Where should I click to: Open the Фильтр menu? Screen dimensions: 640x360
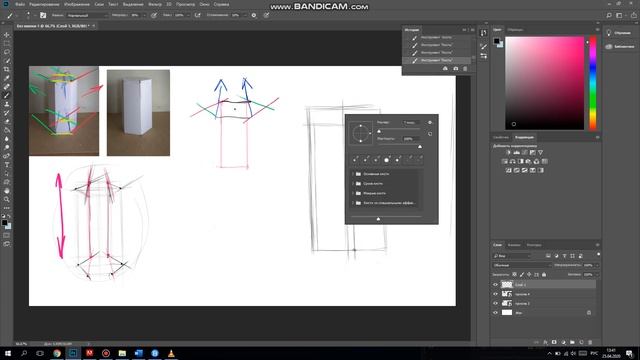point(155,4)
